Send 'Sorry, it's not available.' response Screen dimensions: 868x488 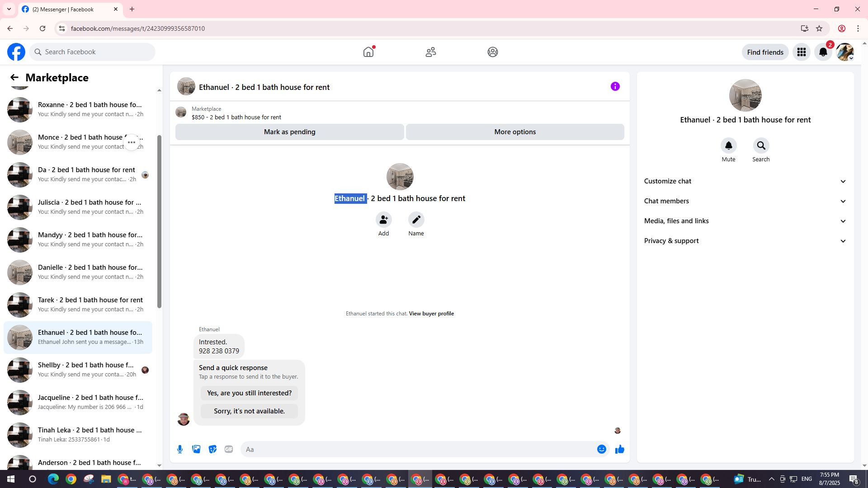point(249,411)
